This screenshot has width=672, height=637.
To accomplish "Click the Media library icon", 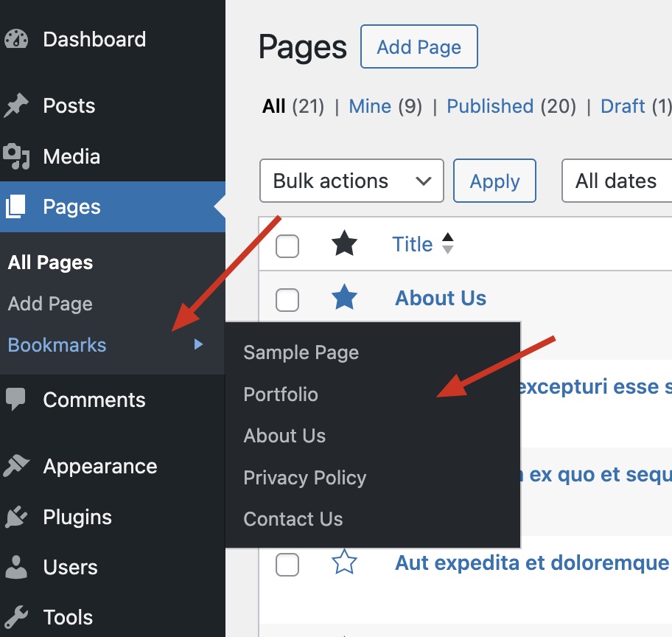I will pos(15,156).
